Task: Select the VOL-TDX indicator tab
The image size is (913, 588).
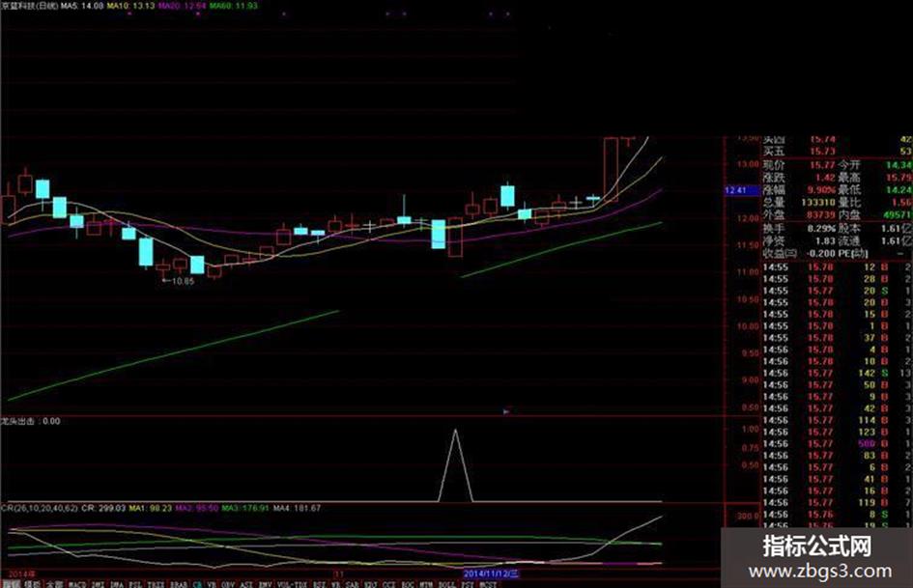Action: pos(293,584)
